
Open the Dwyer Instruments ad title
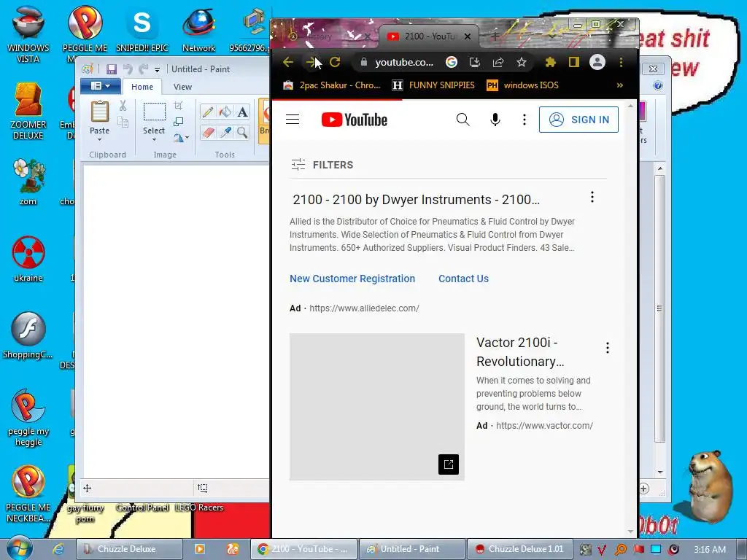(416, 200)
